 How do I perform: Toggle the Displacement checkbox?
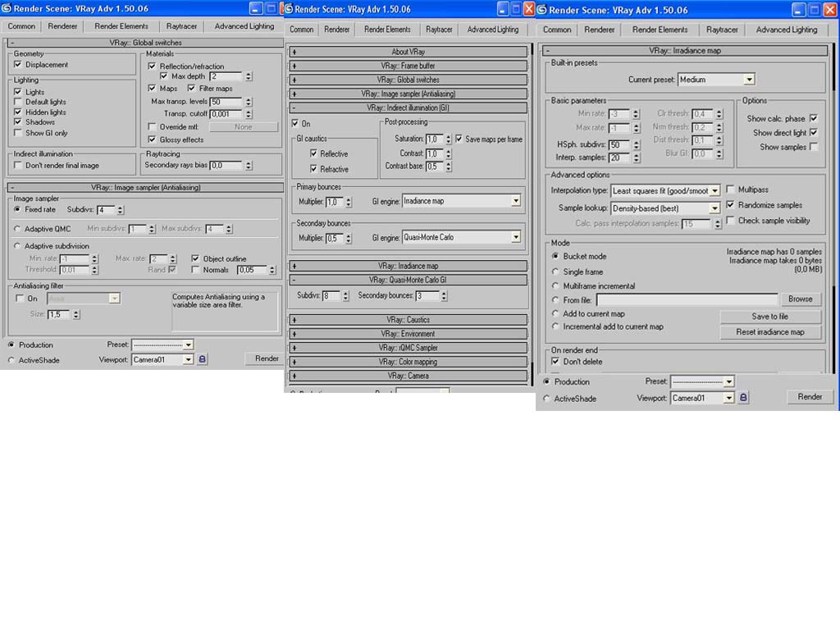pyautogui.click(x=18, y=64)
